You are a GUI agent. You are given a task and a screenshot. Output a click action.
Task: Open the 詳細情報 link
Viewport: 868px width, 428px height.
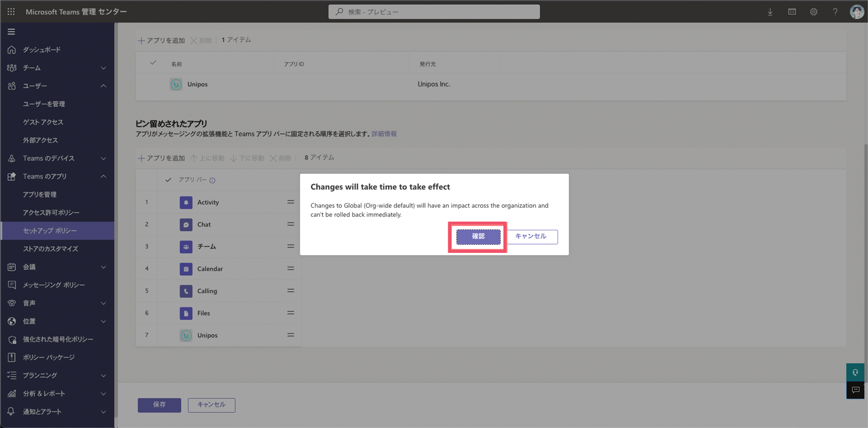(384, 134)
